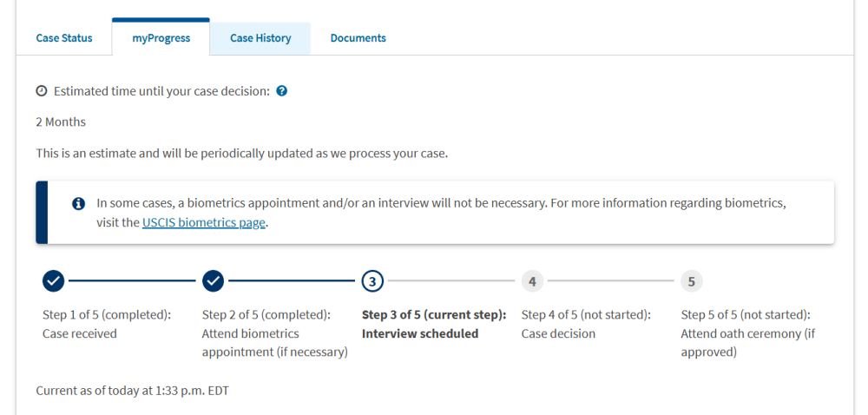The image size is (868, 415).
Task: Click the step 4 numbered circle
Action: pos(532,281)
